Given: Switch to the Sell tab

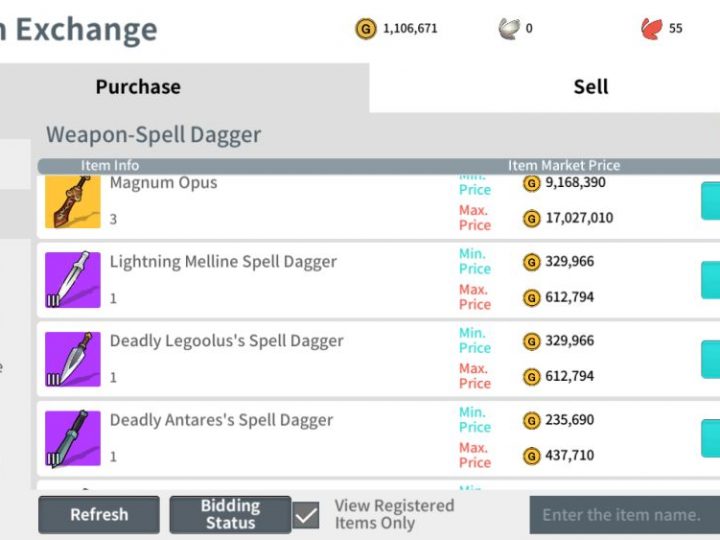Looking at the screenshot, I should click(590, 87).
